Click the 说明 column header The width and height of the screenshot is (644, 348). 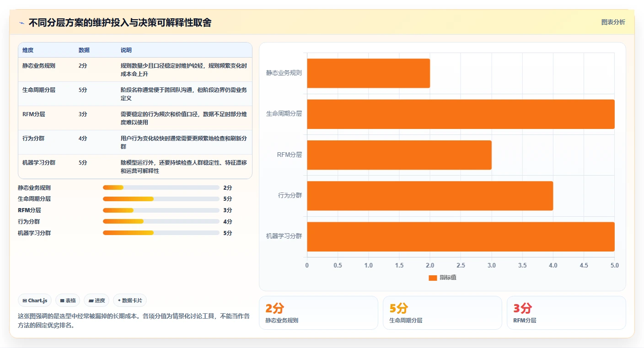pos(126,50)
